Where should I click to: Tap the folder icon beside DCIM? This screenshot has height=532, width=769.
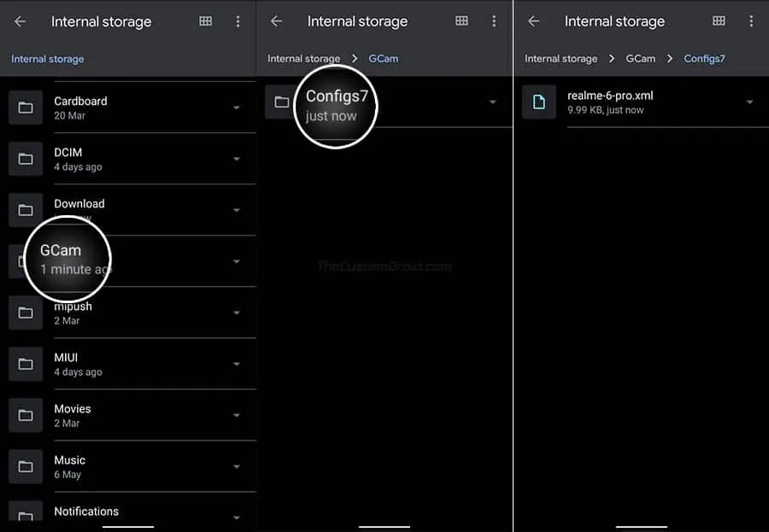(x=25, y=159)
